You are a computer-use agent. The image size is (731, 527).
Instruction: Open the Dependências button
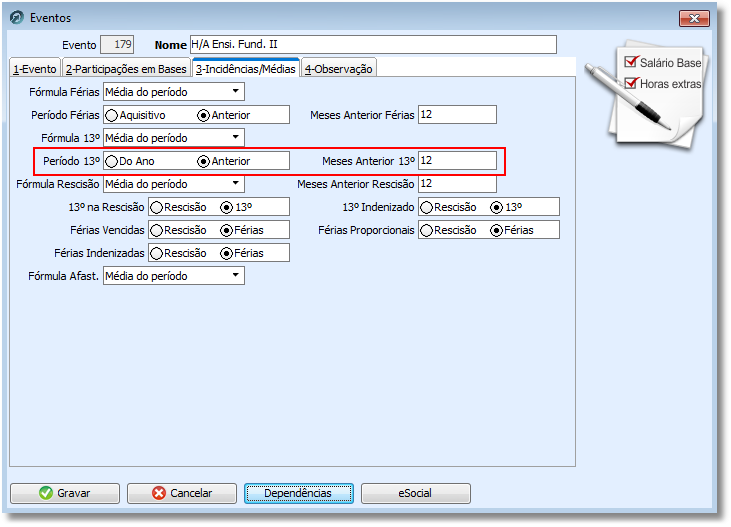tap(298, 493)
